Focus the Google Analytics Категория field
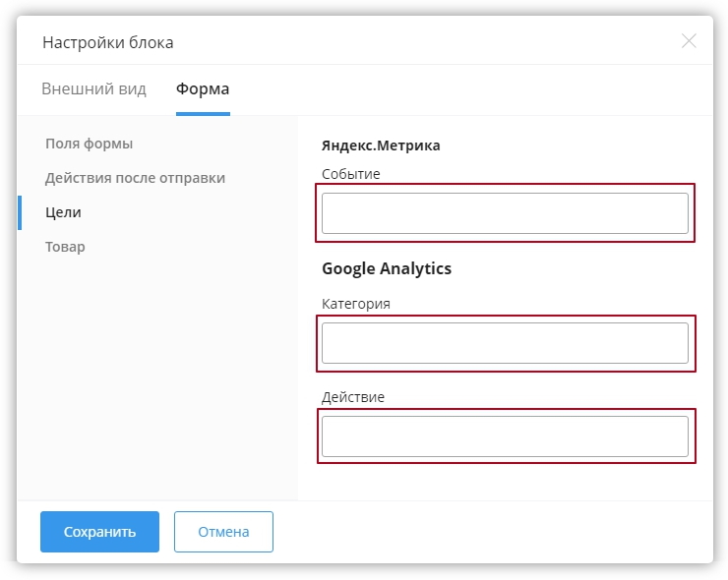 click(x=505, y=343)
